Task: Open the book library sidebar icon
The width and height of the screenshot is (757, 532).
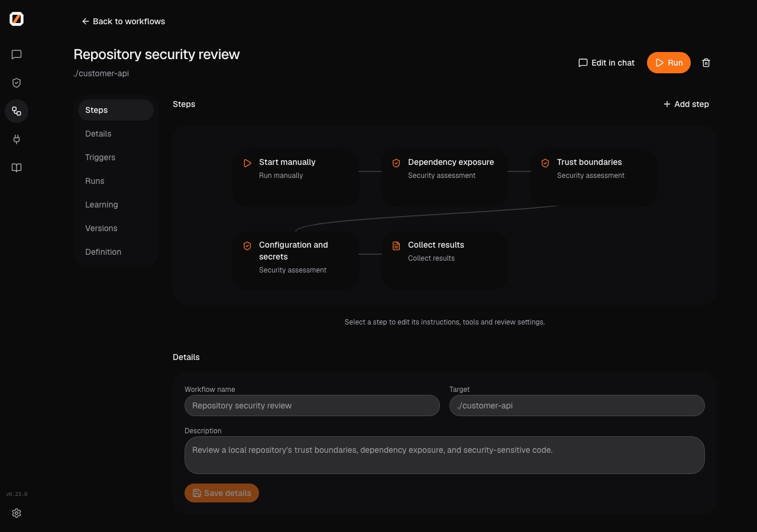Action: 17,168
